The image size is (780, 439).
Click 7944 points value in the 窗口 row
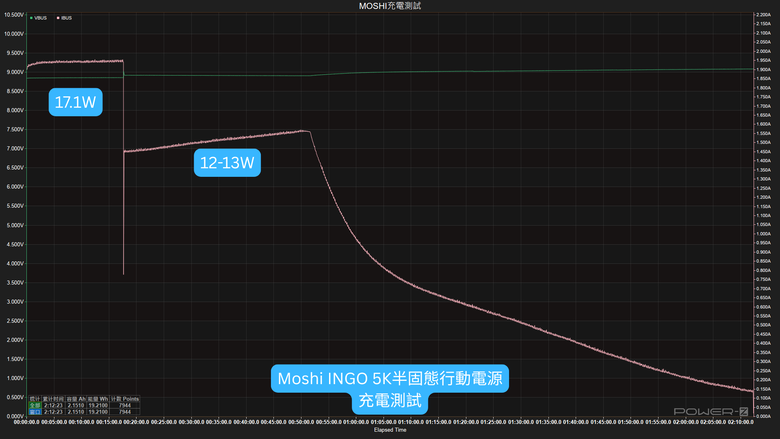tap(125, 412)
